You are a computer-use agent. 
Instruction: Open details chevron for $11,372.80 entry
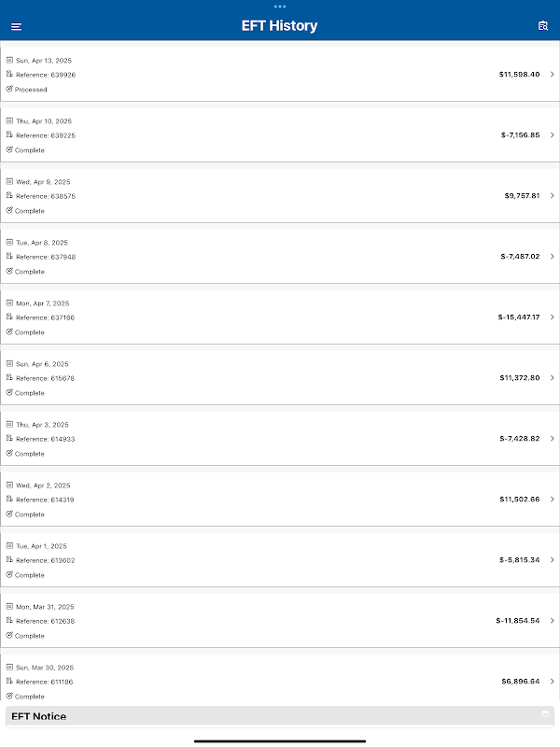[552, 378]
